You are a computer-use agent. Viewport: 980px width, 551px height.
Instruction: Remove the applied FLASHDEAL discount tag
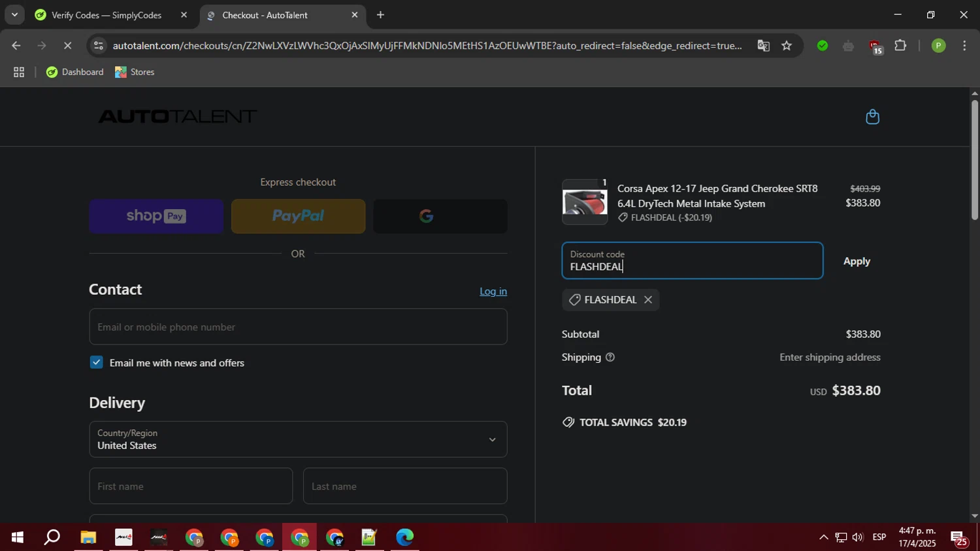648,300
